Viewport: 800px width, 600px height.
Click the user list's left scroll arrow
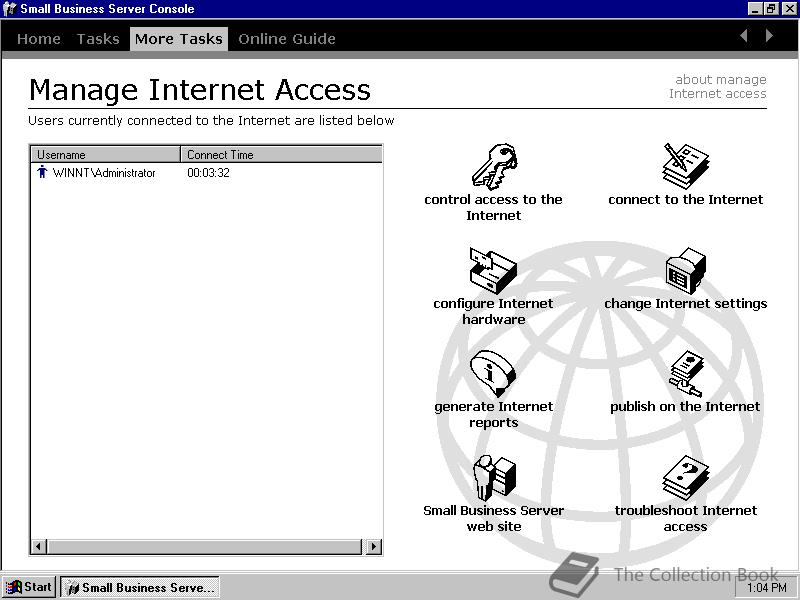(38, 546)
